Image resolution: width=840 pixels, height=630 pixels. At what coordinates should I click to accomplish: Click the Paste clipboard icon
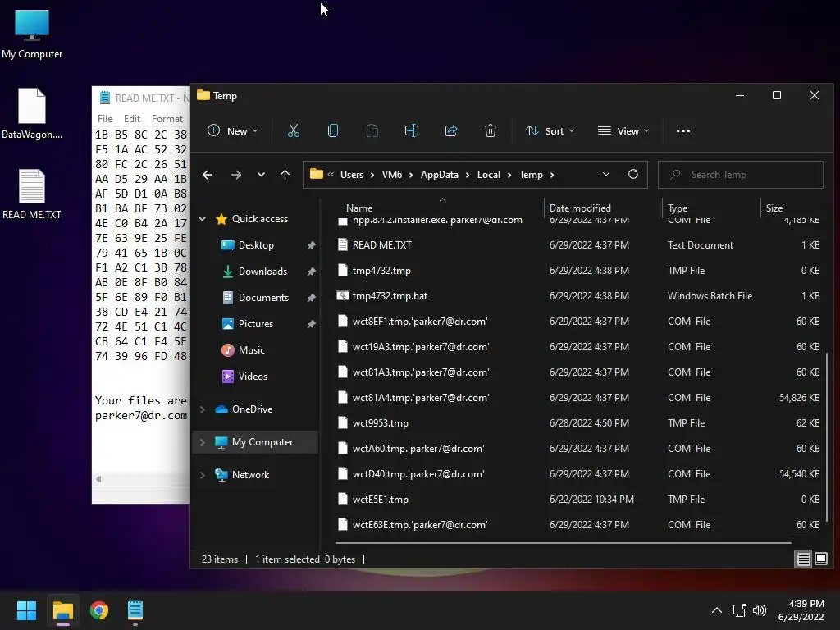[x=372, y=130]
